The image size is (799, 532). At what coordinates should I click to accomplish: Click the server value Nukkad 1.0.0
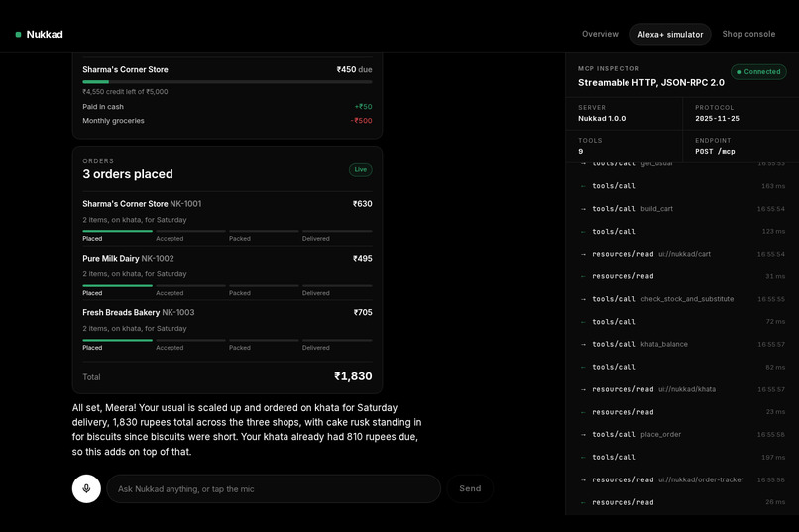pos(602,118)
